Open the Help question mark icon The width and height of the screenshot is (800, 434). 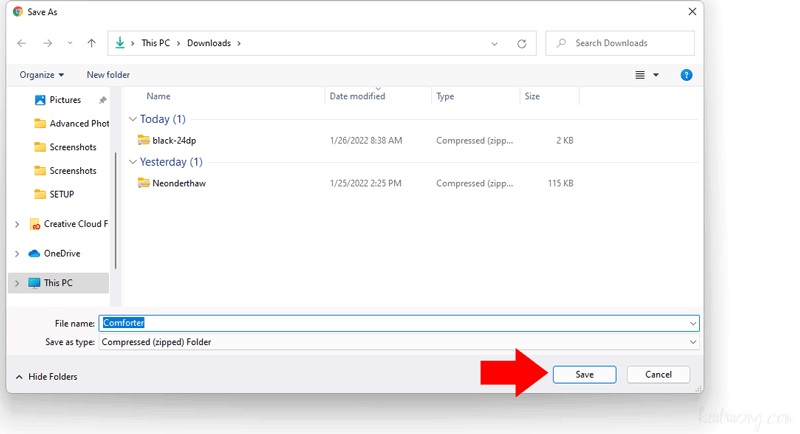pyautogui.click(x=686, y=75)
